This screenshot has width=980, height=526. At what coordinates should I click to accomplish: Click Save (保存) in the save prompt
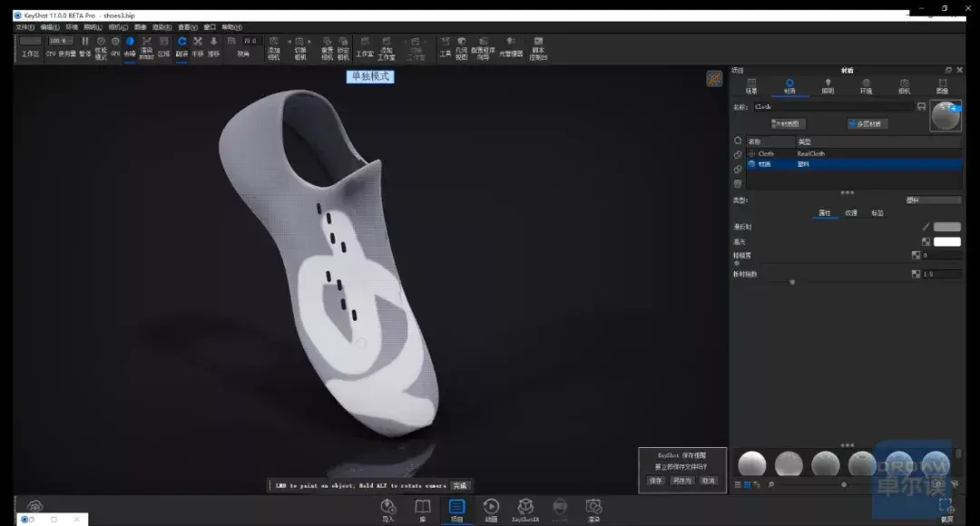click(655, 481)
